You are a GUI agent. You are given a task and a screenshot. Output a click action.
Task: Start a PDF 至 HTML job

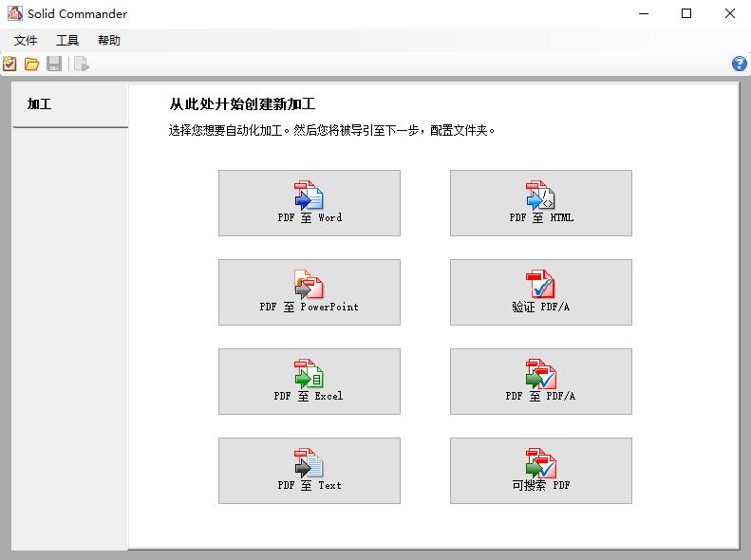click(x=541, y=203)
